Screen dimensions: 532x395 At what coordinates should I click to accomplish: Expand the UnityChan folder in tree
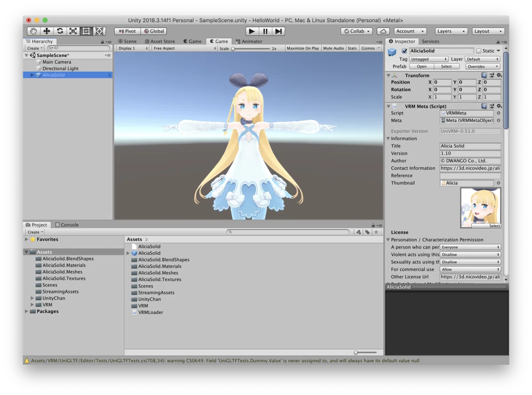coord(32,298)
